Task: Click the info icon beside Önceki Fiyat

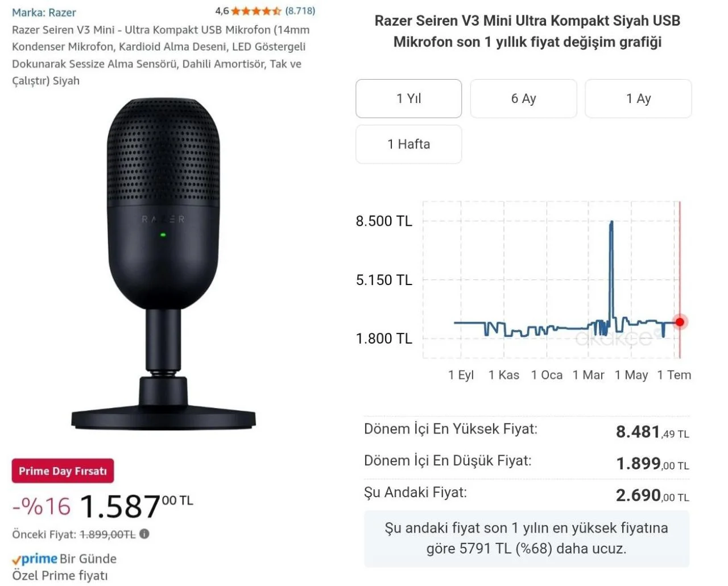Action: (144, 534)
